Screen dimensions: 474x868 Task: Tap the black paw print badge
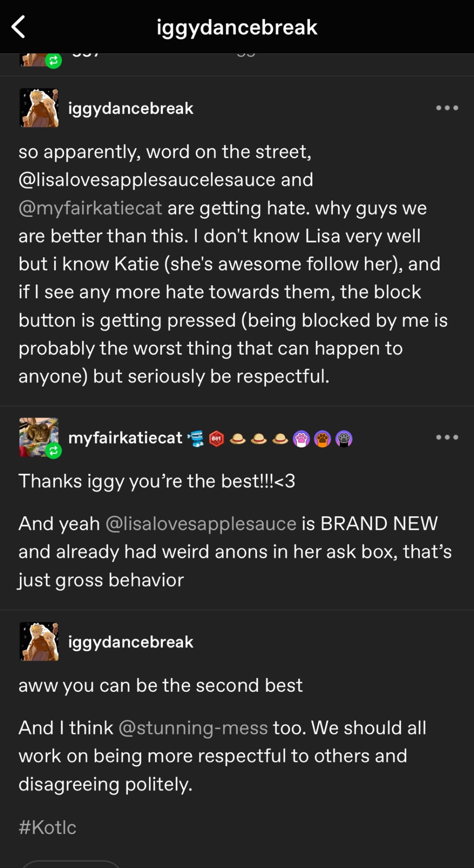(344, 439)
